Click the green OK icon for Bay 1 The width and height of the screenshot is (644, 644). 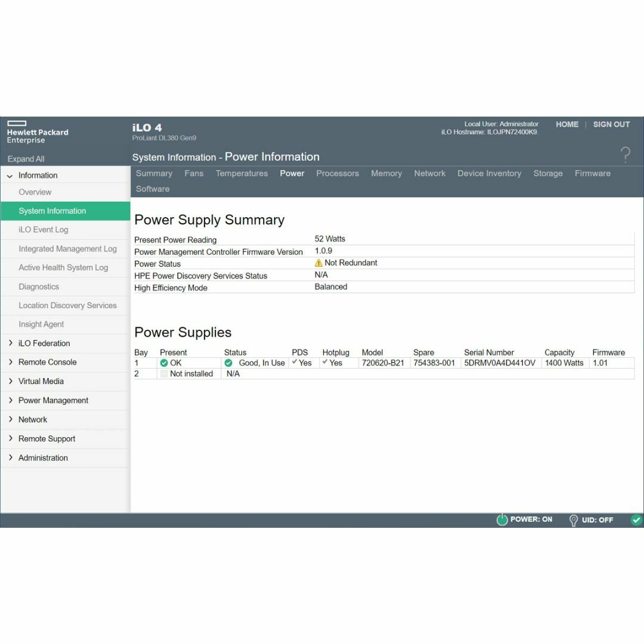tap(164, 363)
